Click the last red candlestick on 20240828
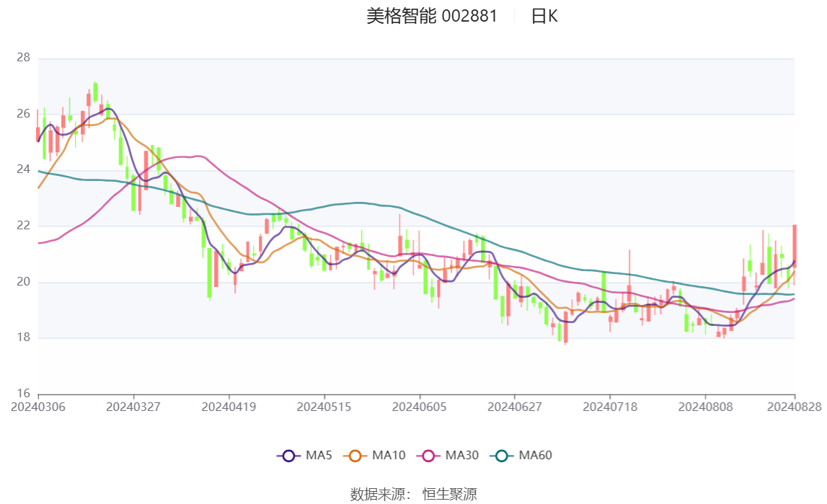The height and width of the screenshot is (504, 827). pos(795,246)
